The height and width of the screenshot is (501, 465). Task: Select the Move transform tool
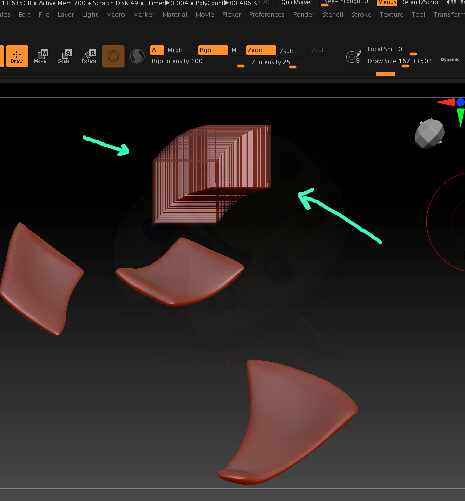tap(41, 56)
